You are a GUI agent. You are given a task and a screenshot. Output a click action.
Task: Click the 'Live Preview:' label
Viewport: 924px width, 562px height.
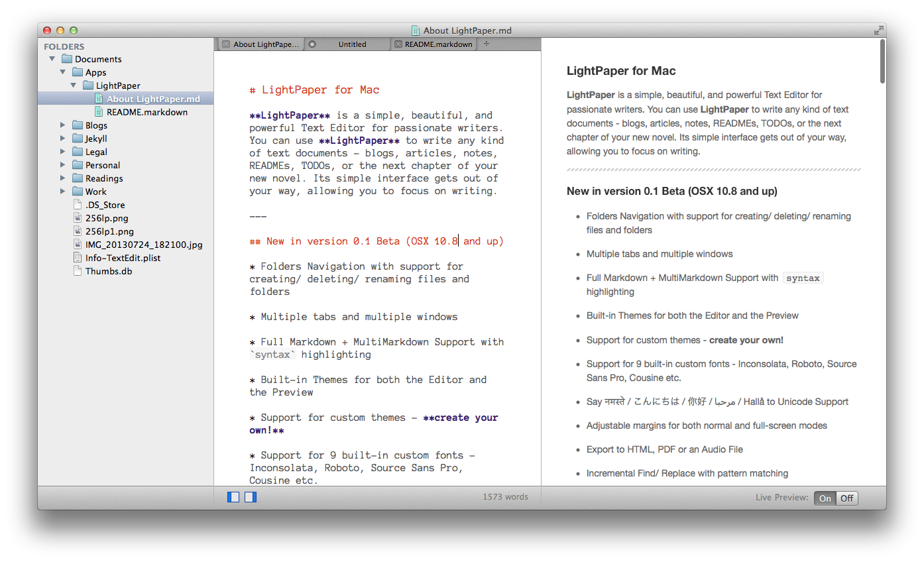pyautogui.click(x=782, y=497)
